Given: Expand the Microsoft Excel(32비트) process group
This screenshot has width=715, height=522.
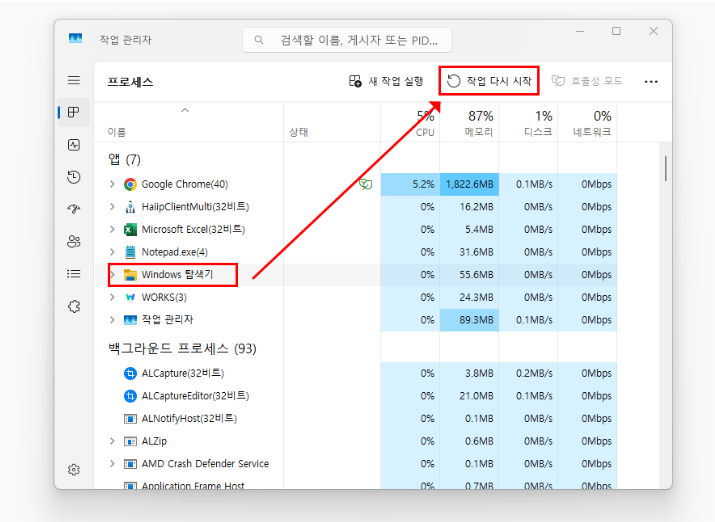Looking at the screenshot, I should point(112,229).
